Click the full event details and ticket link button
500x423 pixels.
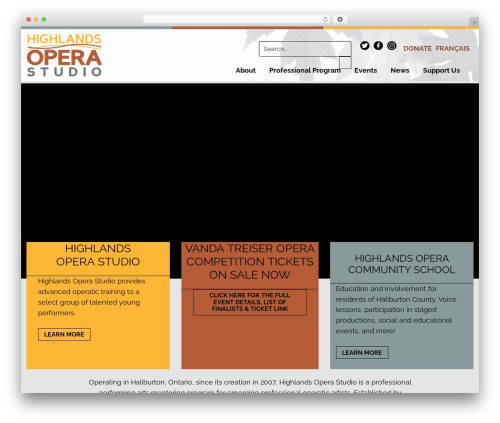click(250, 302)
